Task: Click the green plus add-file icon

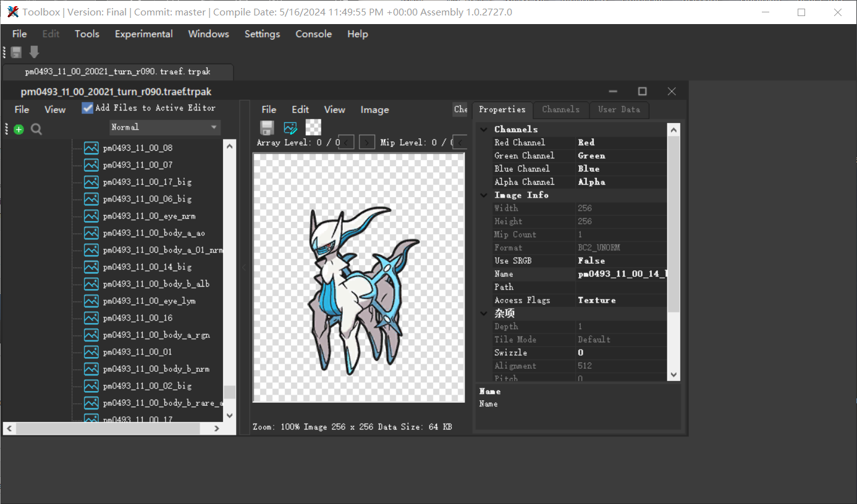Action: click(x=19, y=129)
